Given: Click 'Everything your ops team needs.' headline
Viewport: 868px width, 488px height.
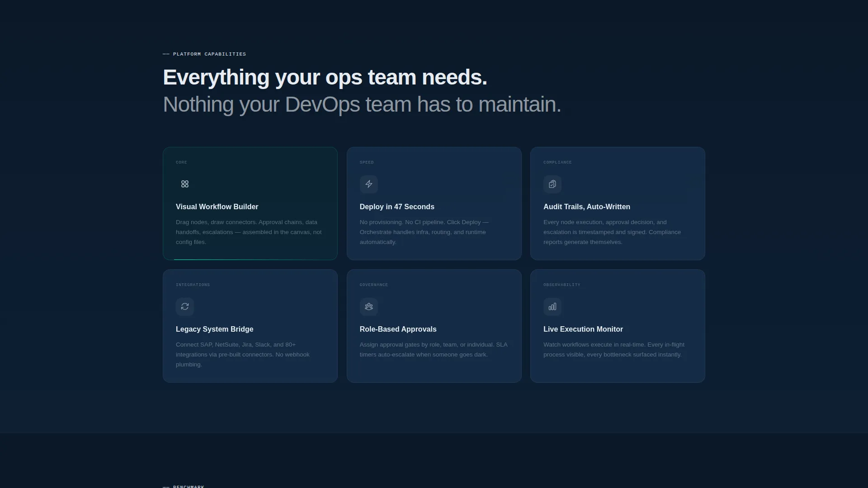Looking at the screenshot, I should pyautogui.click(x=325, y=77).
